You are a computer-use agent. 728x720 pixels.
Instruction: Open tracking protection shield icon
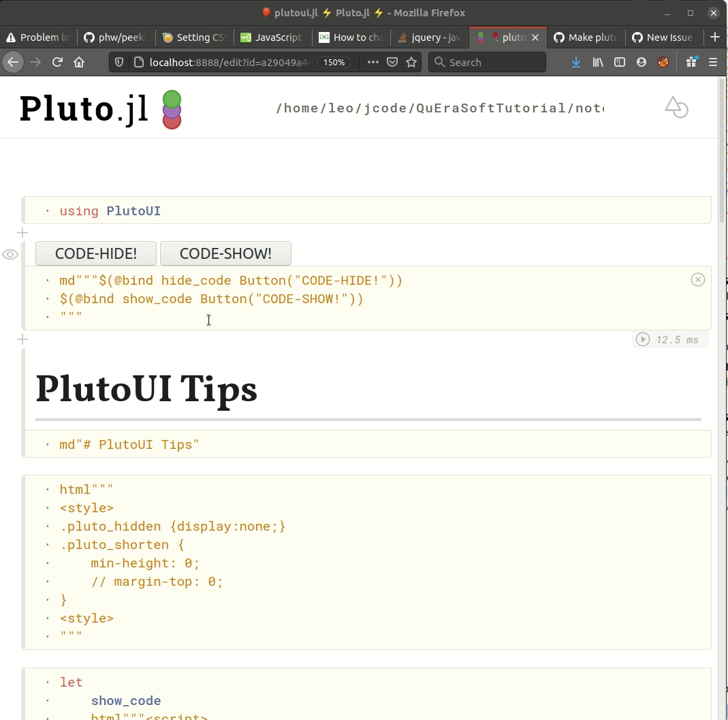coord(119,62)
